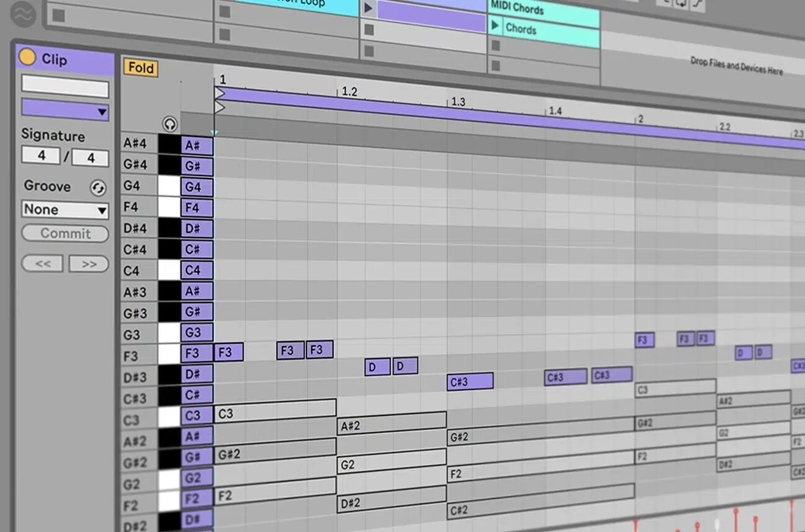Enable headphone note preview icon

170,124
